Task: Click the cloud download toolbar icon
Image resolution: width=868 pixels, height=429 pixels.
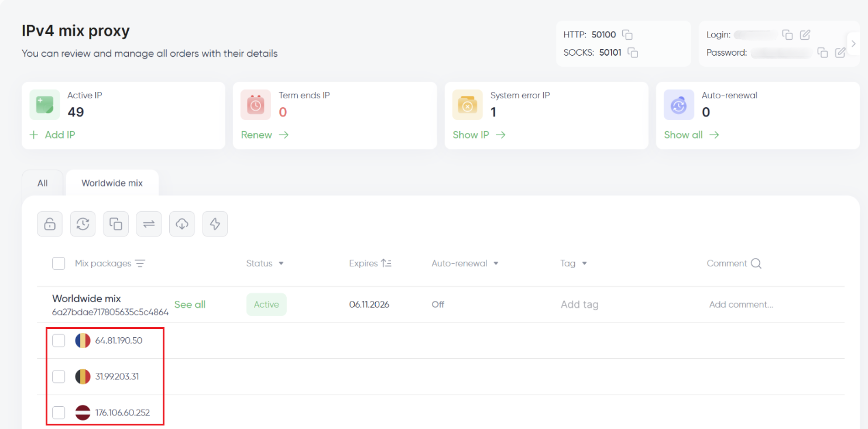Action: pyautogui.click(x=182, y=224)
